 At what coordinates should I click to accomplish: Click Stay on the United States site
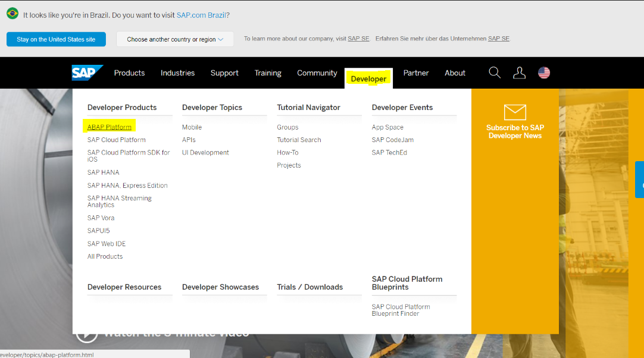57,39
